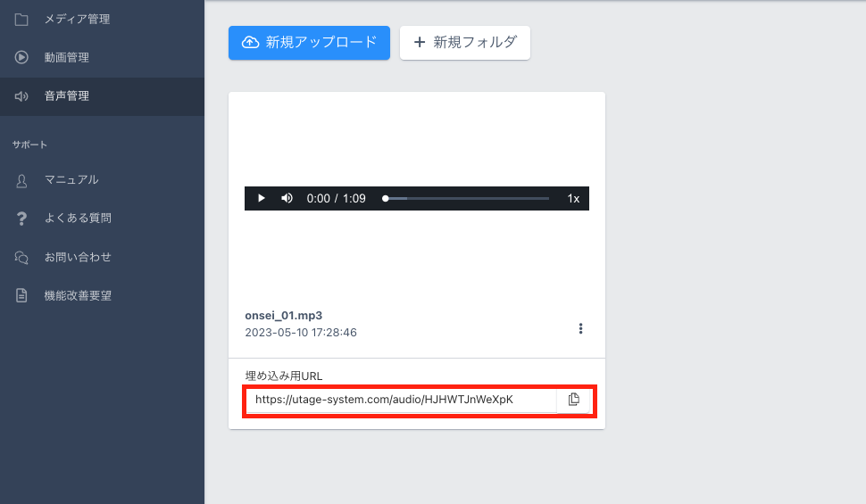Copy the embed URL with the copy icon
The image size is (866, 504).
point(574,400)
